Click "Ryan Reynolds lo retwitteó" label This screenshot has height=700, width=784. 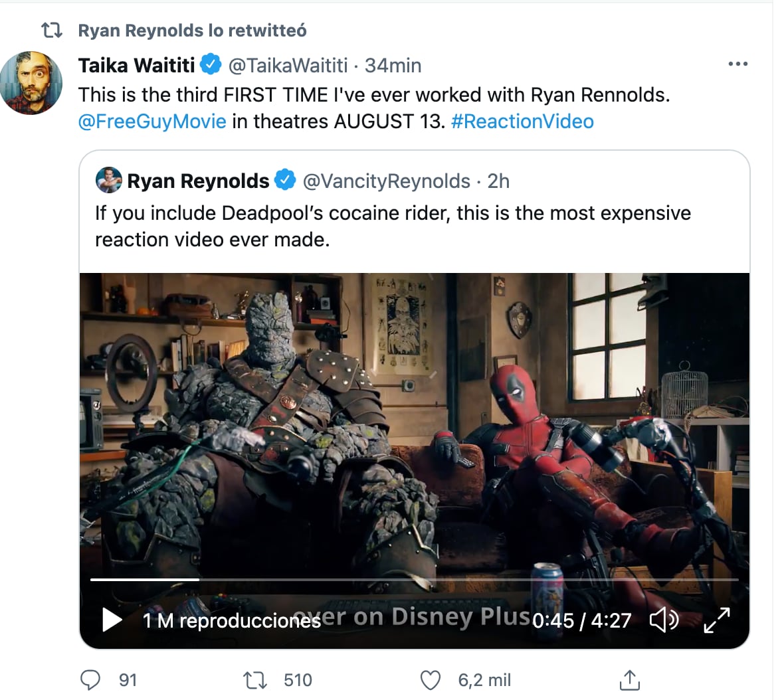[x=192, y=31]
